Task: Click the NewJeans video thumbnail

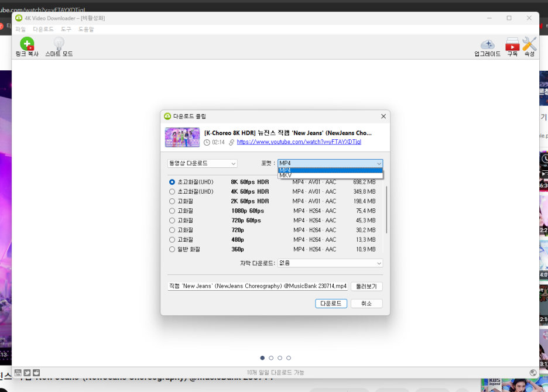Action: (x=182, y=137)
